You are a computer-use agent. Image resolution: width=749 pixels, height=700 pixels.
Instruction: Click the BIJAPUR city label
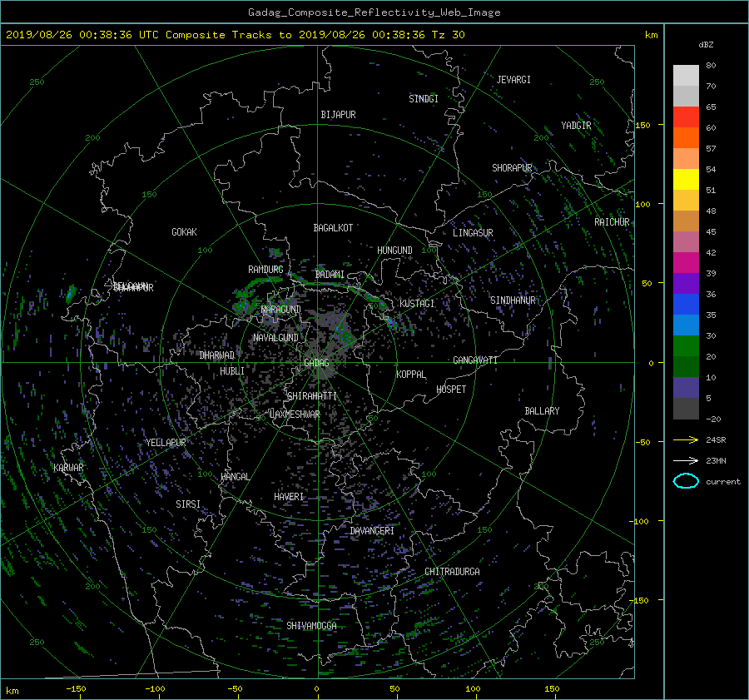click(338, 115)
